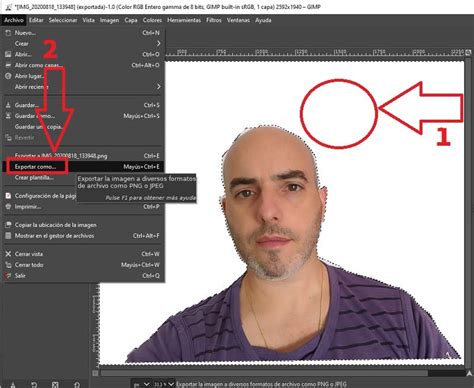Click the Imprimir printer icon
474x388 pixels.
click(x=8, y=207)
